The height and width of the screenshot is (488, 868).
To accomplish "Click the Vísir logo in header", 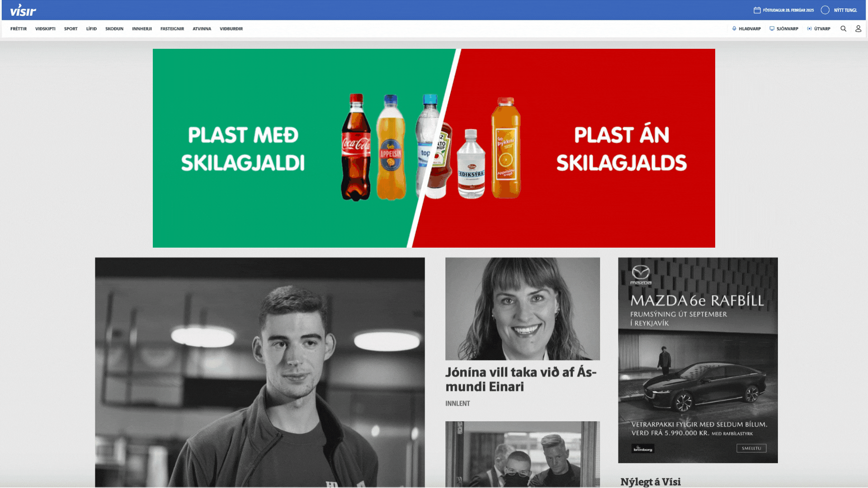I will click(x=23, y=10).
